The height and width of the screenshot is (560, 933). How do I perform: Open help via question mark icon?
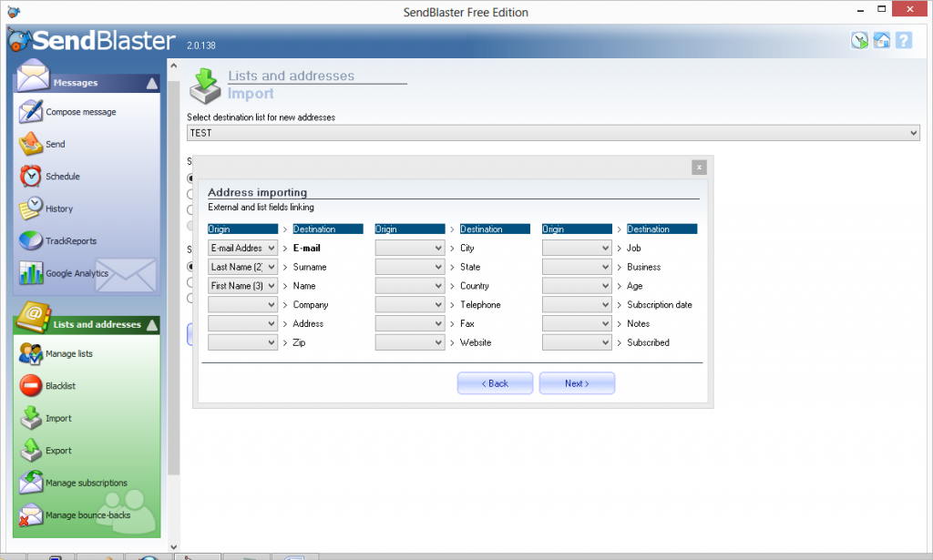[903, 40]
